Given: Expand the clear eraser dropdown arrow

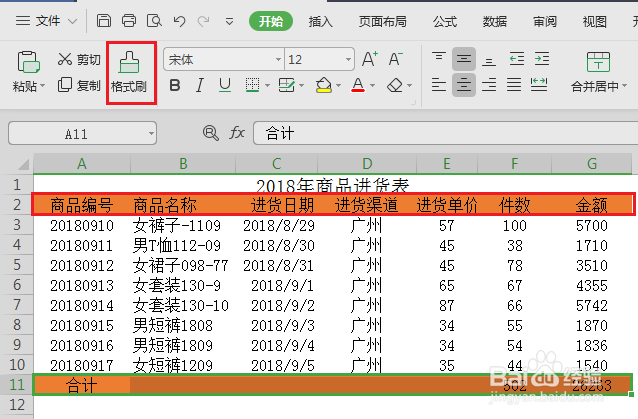Looking at the screenshot, I should pos(409,86).
